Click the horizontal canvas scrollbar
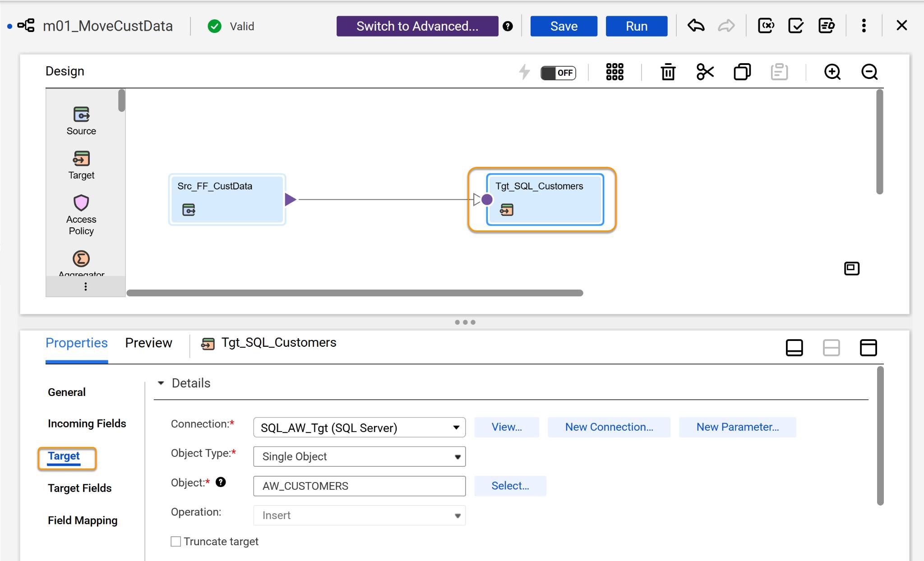Image resolution: width=924 pixels, height=561 pixels. click(355, 293)
